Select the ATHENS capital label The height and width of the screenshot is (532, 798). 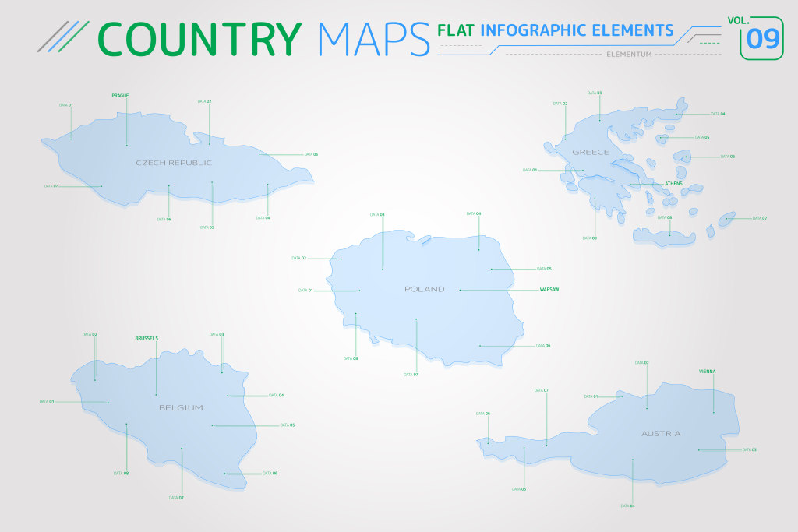tap(673, 183)
